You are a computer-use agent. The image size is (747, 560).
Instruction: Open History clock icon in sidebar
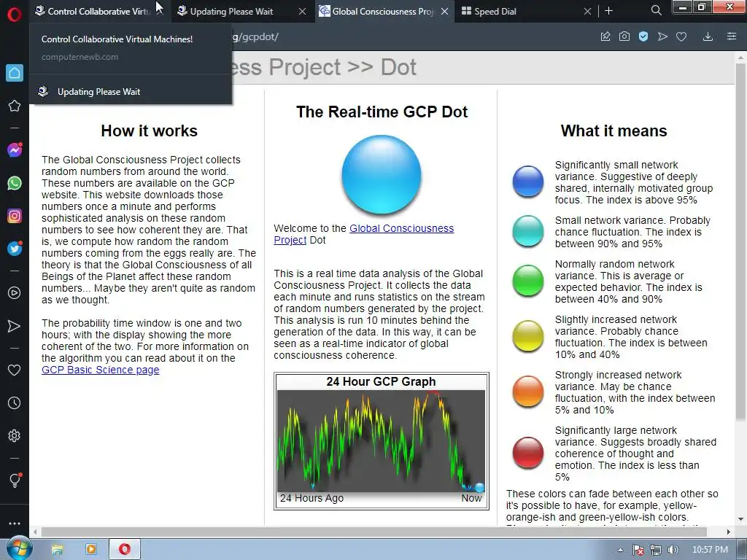(x=15, y=402)
